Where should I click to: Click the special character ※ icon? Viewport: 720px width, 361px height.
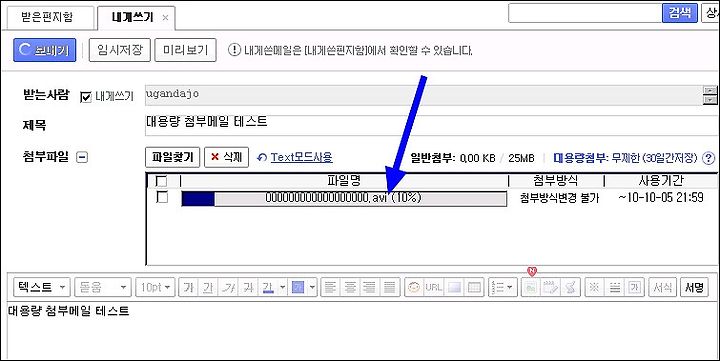click(x=595, y=288)
